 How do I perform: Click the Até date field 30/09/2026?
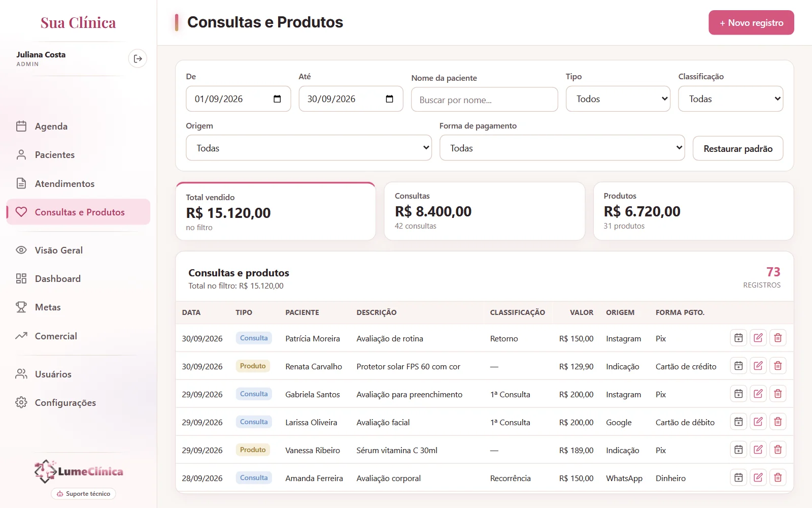(351, 99)
